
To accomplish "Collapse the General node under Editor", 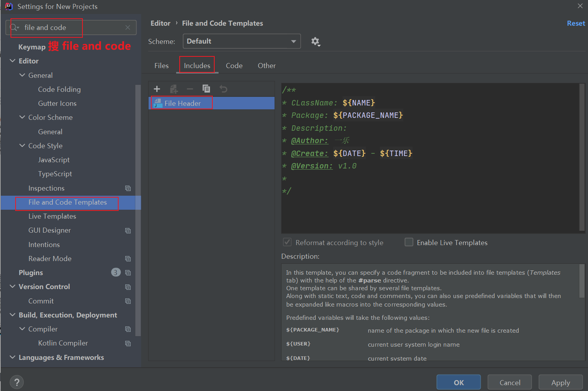I will pos(22,75).
